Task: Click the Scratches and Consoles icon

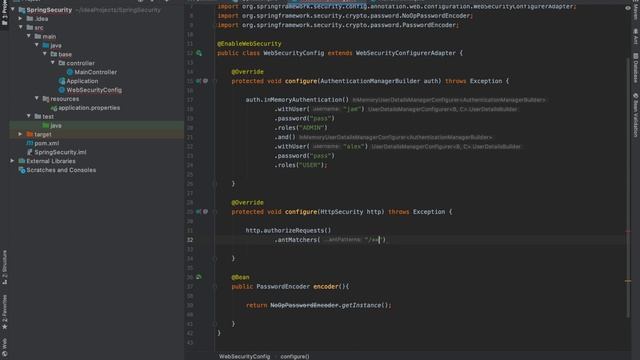Action: tap(22, 170)
